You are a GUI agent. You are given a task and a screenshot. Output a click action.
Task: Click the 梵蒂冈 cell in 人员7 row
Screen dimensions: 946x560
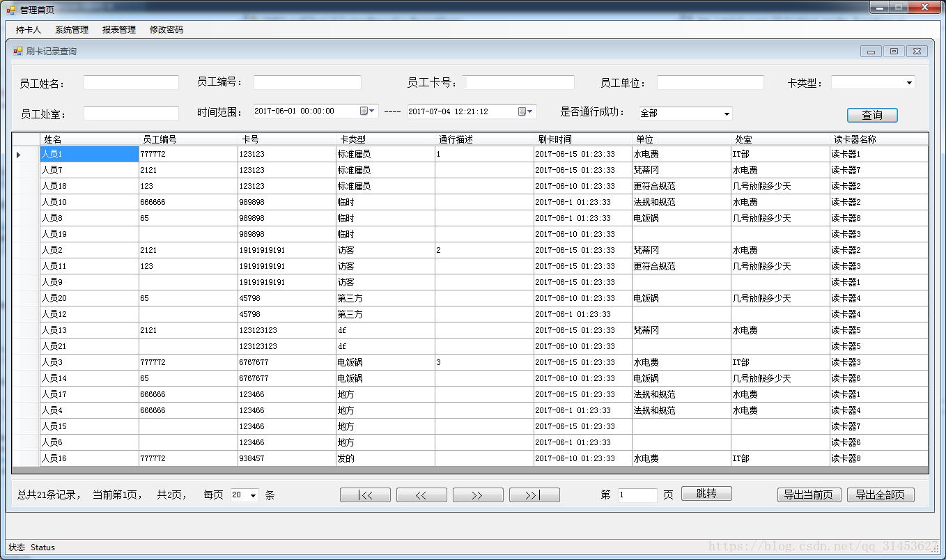(682, 170)
